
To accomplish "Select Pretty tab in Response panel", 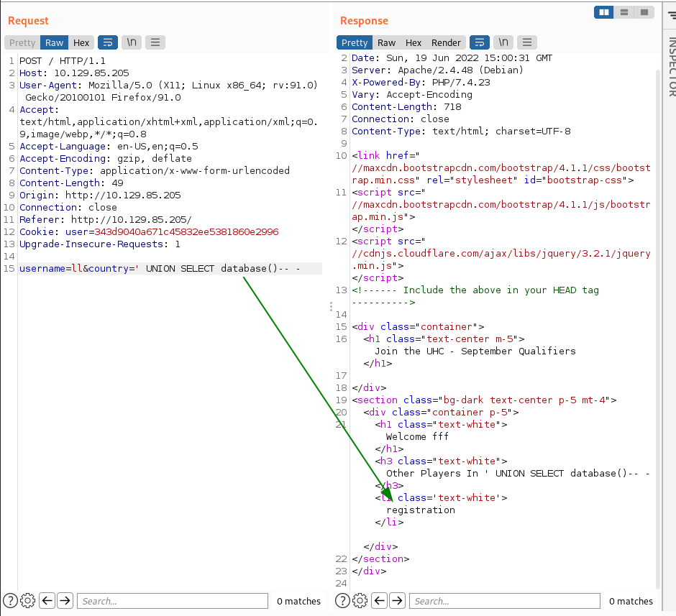I will (355, 42).
